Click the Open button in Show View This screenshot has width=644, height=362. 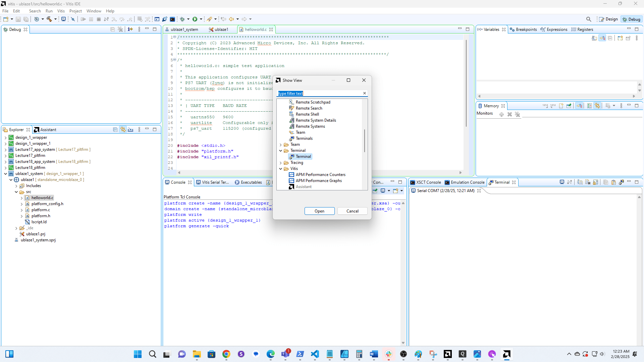click(319, 211)
